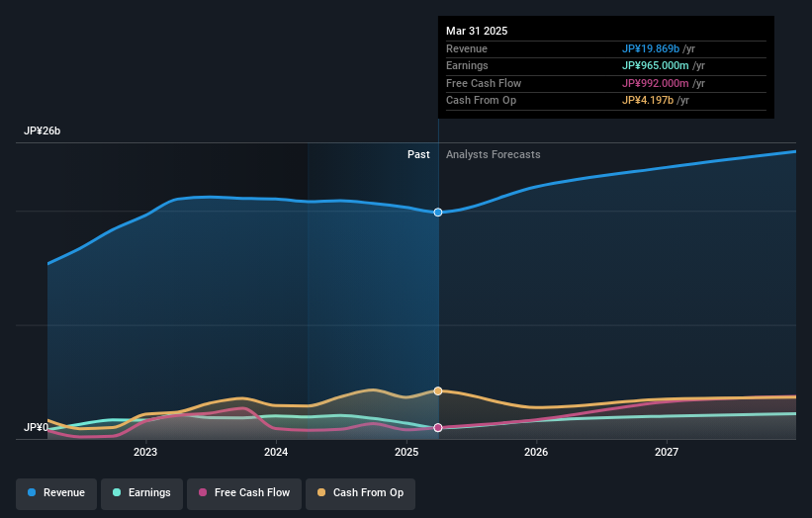Click the 2026 x-axis label

pyautogui.click(x=536, y=453)
